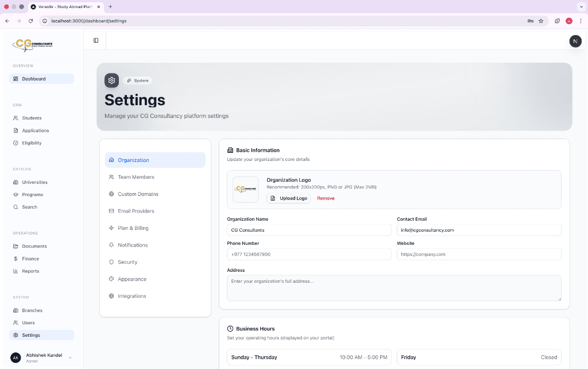Click the Universities building icon in sidebar
588x369 pixels.
[x=16, y=182]
